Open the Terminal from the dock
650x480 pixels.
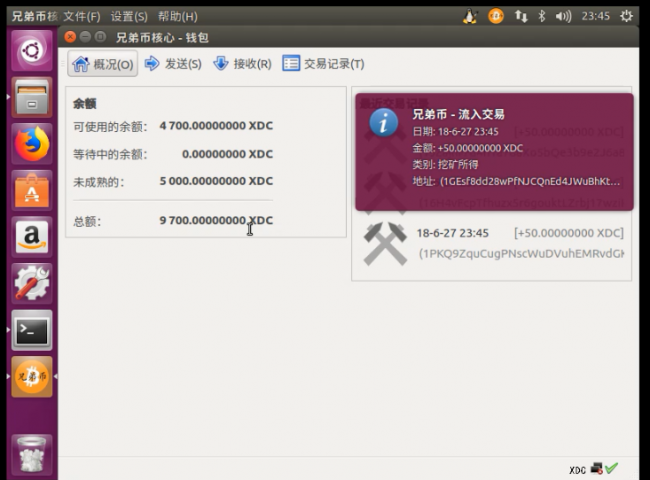point(32,330)
